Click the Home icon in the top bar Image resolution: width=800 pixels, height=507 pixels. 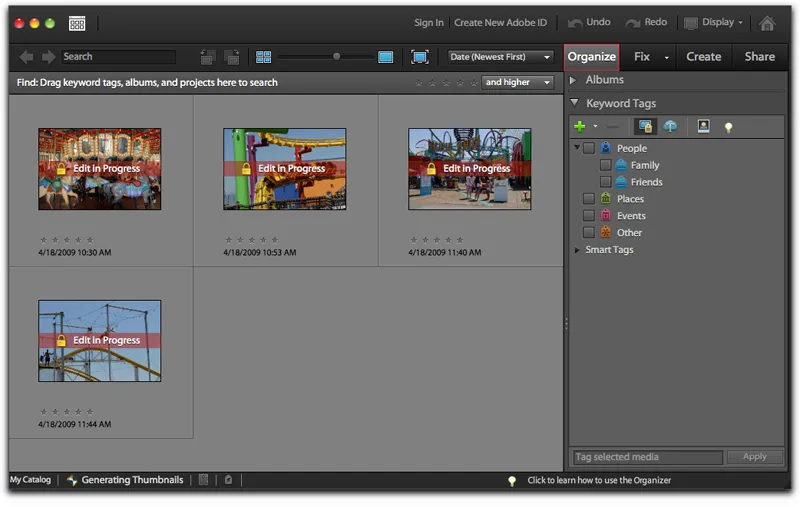pyautogui.click(x=767, y=23)
